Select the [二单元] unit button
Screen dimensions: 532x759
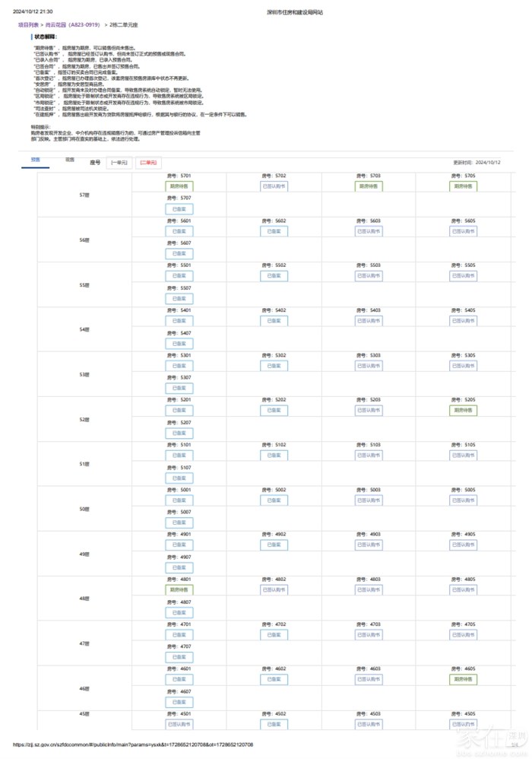click(148, 163)
